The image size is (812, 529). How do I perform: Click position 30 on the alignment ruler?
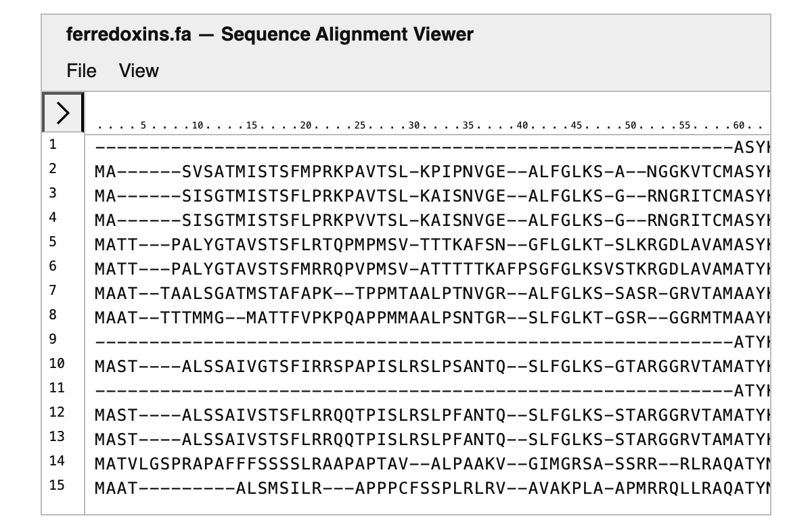click(x=415, y=126)
